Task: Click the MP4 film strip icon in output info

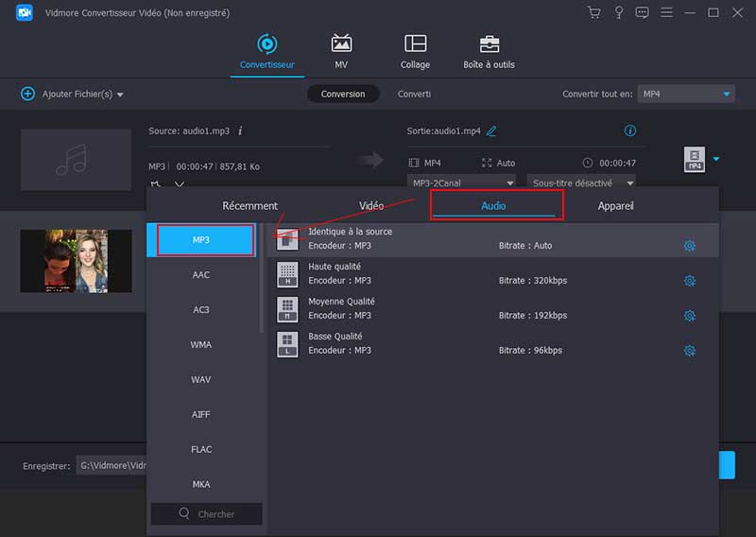Action: click(414, 163)
